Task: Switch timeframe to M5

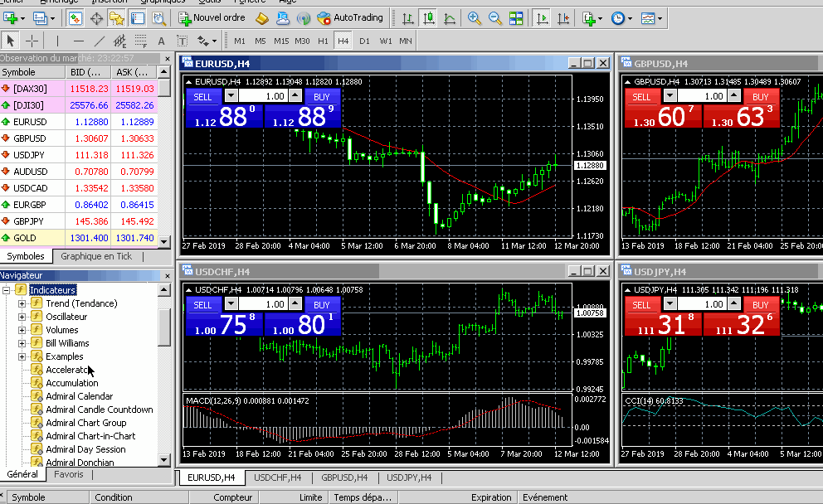Action: [x=261, y=41]
